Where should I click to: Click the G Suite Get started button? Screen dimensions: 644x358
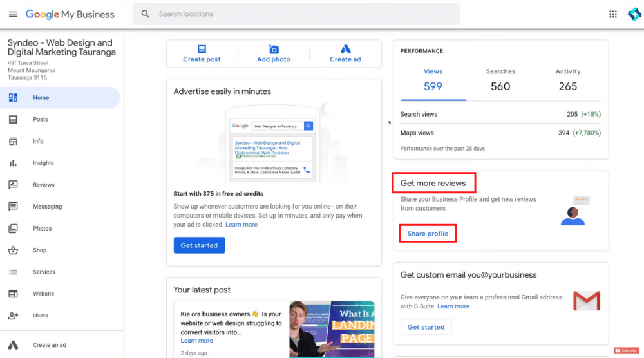coord(426,327)
